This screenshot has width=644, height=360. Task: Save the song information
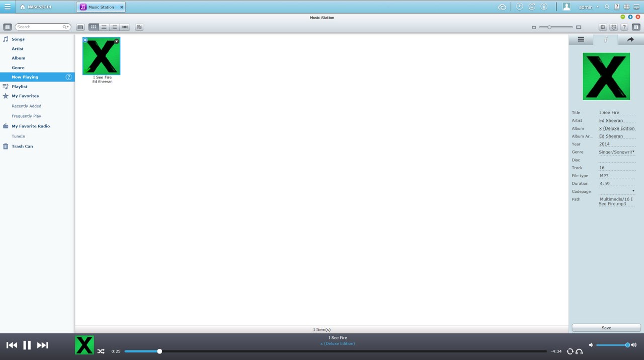point(606,328)
